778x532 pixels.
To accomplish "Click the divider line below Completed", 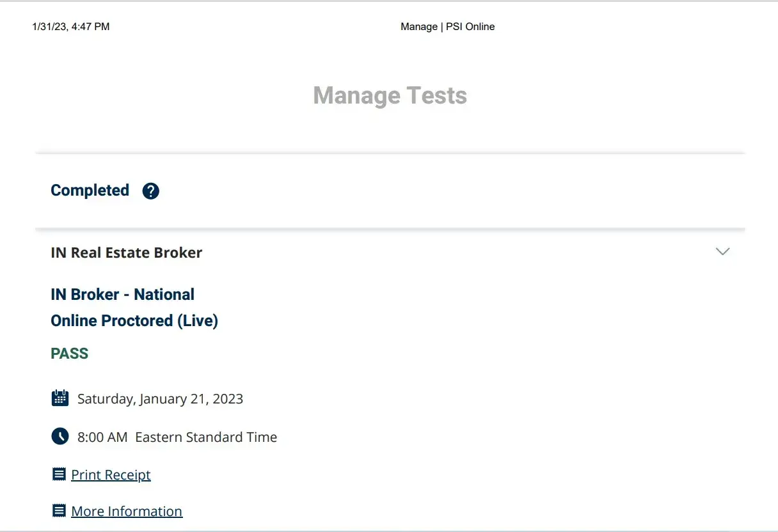I will pos(390,228).
